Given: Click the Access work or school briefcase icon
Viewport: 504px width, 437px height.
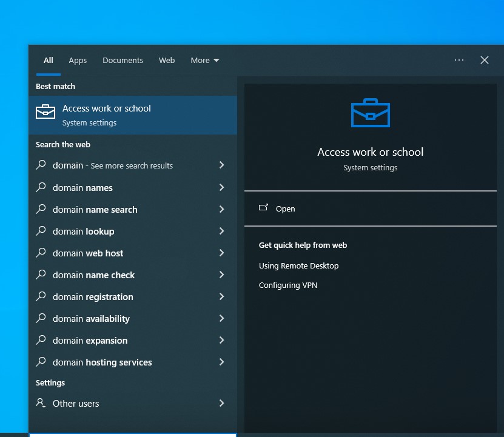Looking at the screenshot, I should [45, 112].
